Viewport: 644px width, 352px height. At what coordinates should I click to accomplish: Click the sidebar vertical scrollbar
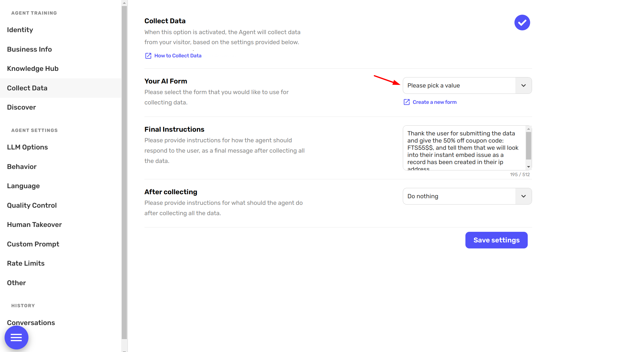(x=124, y=172)
